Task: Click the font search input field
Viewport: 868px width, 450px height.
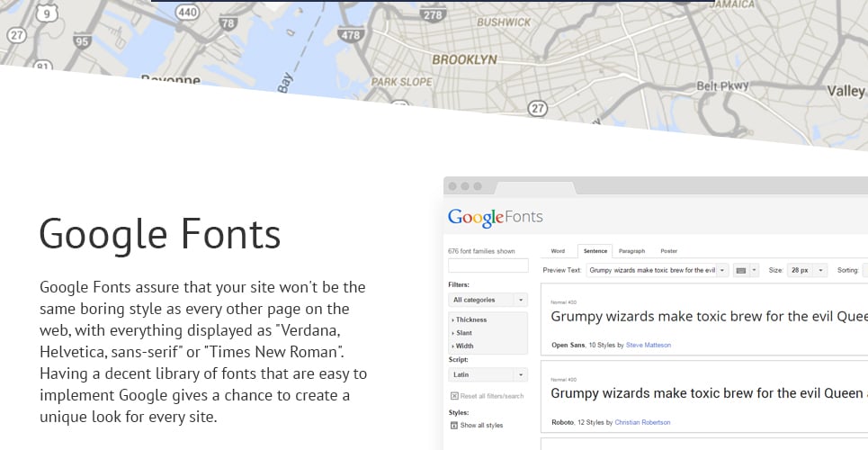Action: pyautogui.click(x=488, y=265)
